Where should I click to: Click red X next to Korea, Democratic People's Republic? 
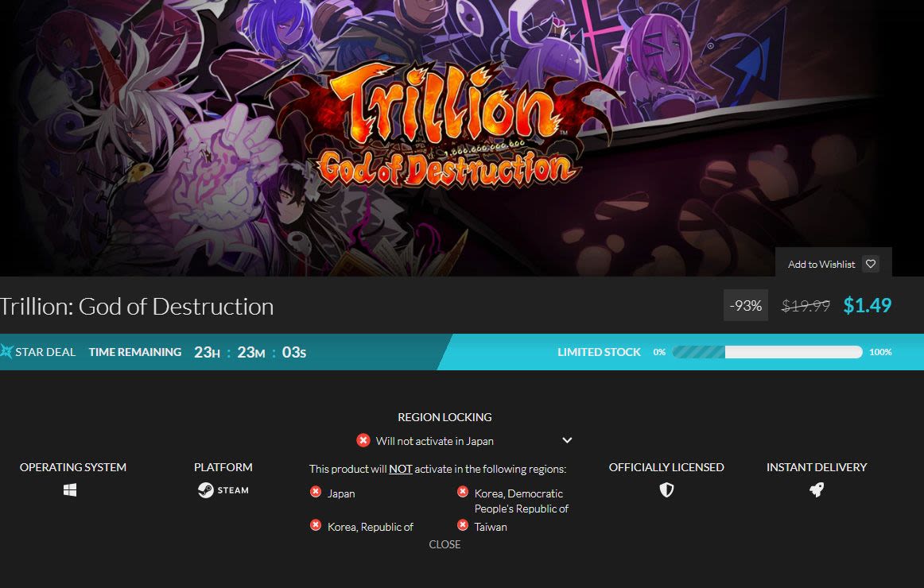(463, 492)
